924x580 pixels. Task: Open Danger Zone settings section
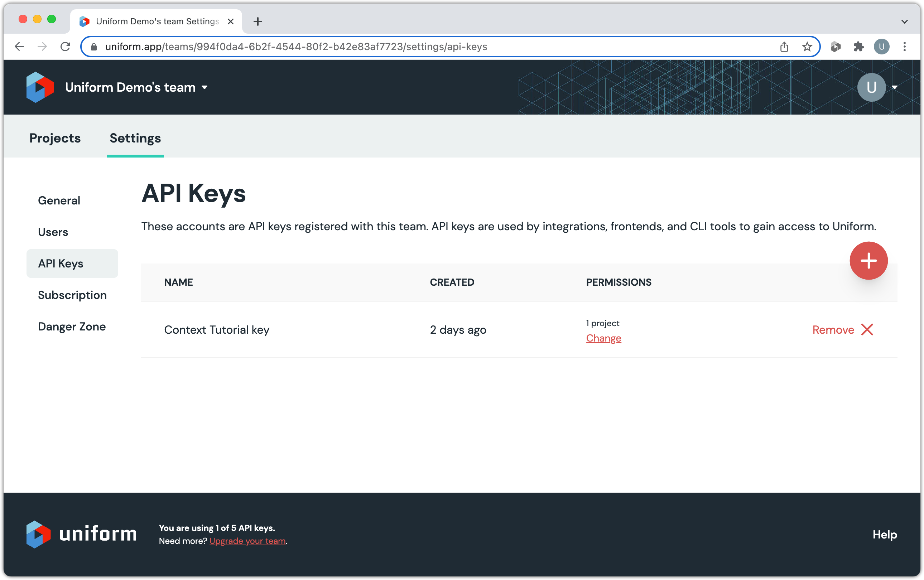[x=72, y=327]
